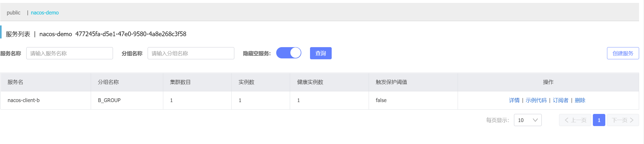Click the 健康实例数 column header
644x144 pixels.
pos(310,82)
